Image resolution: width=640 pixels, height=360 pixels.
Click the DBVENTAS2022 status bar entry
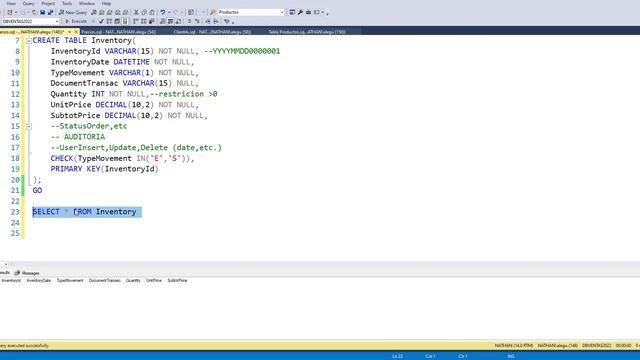tap(596, 346)
